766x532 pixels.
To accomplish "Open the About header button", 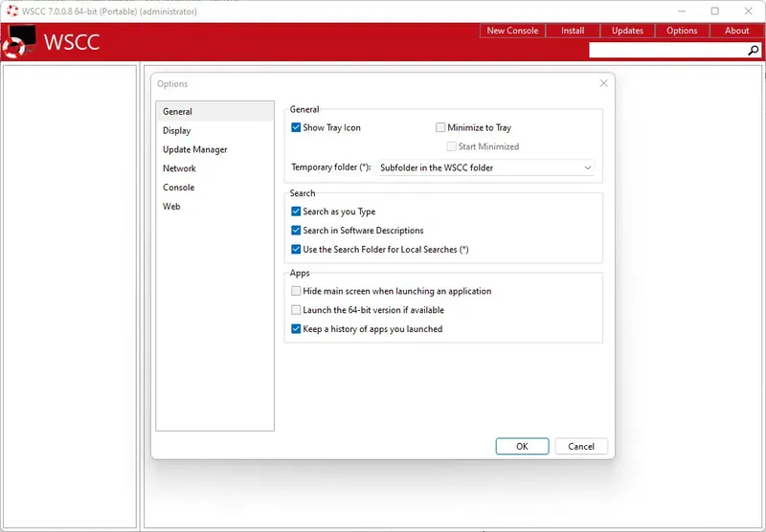I will point(736,31).
